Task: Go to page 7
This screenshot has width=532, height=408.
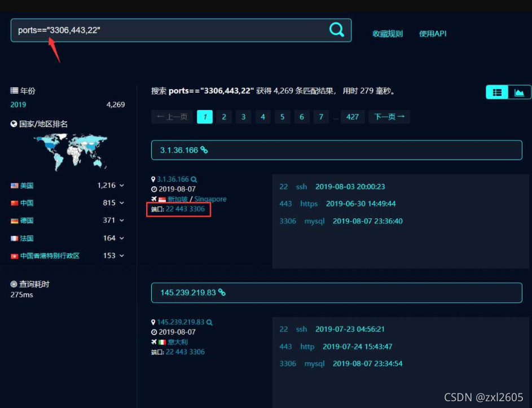Action: pyautogui.click(x=321, y=117)
